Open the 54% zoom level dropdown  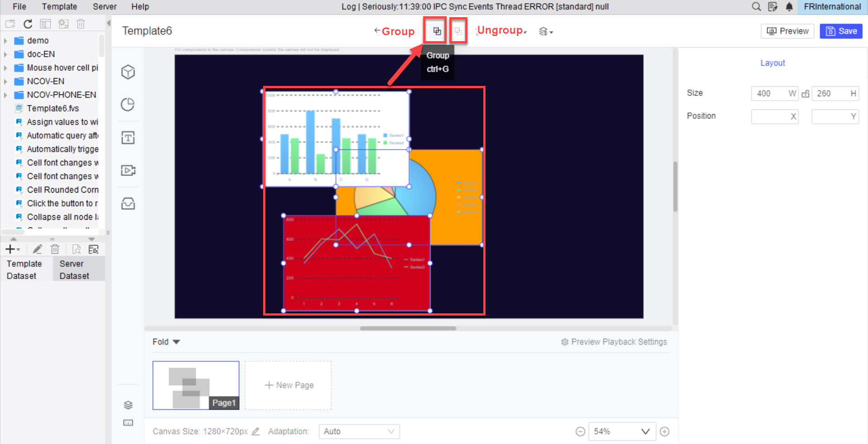point(622,431)
